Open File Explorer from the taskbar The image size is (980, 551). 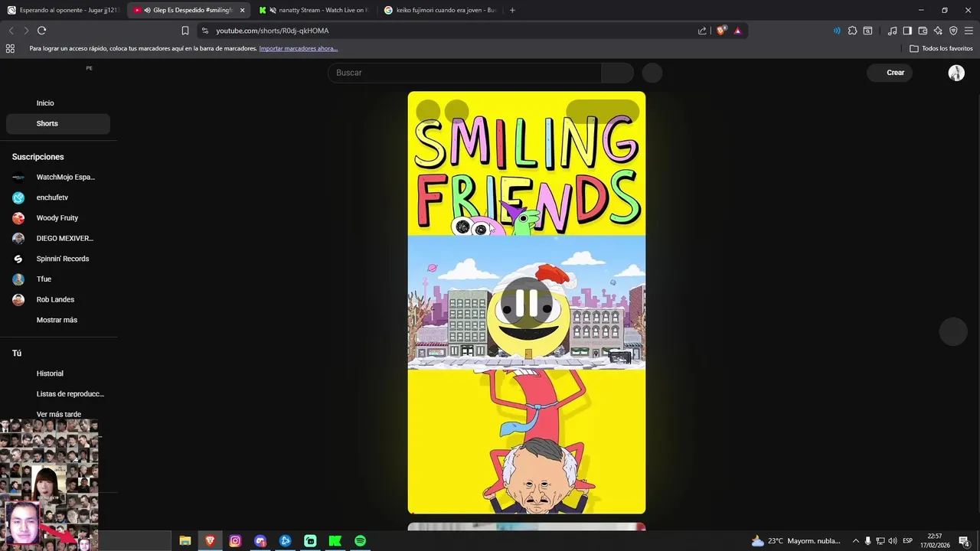coord(185,541)
